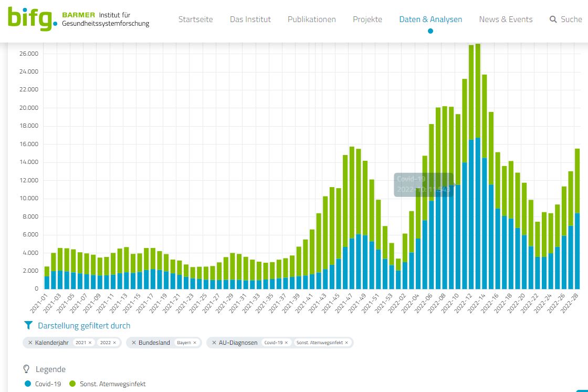Open Das Institut navigation entry

(x=250, y=19)
